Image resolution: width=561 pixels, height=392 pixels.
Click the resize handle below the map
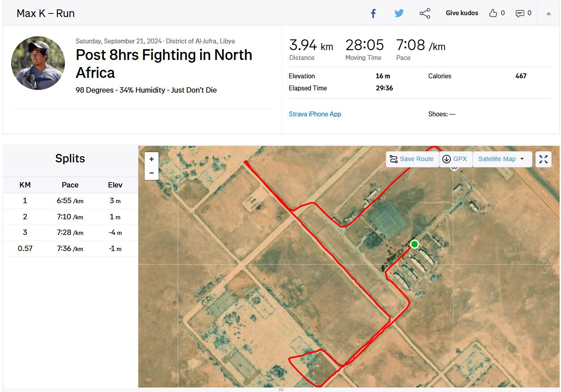(x=281, y=390)
